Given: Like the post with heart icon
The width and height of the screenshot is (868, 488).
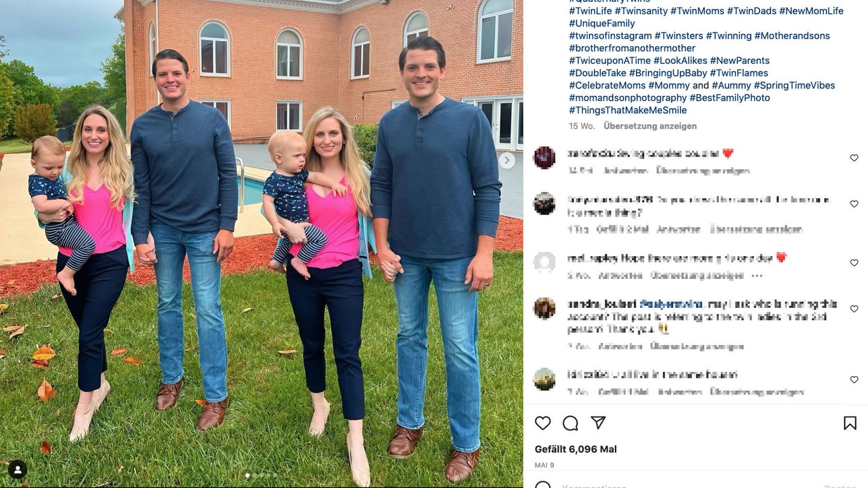Looking at the screenshot, I should pyautogui.click(x=542, y=423).
